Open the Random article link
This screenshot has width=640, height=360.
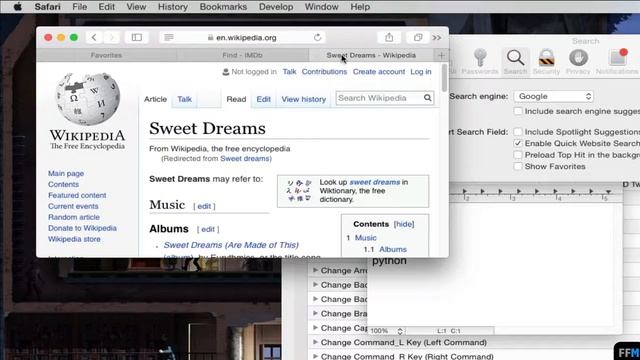74,217
